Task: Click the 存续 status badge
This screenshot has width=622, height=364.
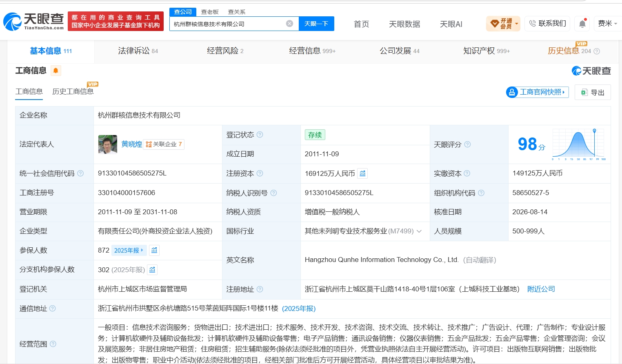Action: click(315, 135)
